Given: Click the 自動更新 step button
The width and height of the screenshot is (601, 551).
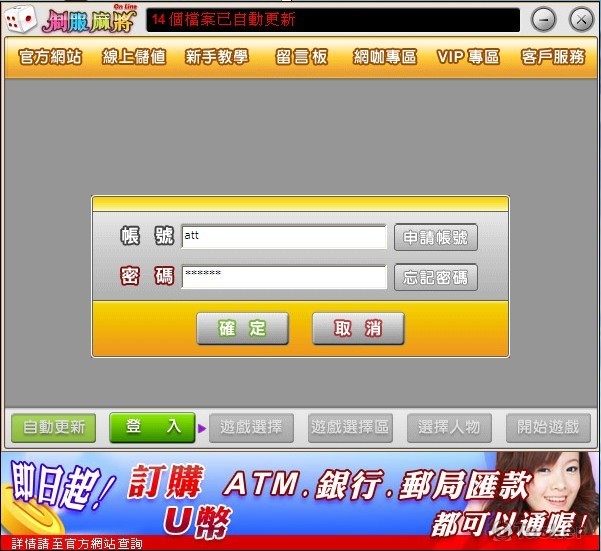Looking at the screenshot, I should (x=54, y=428).
